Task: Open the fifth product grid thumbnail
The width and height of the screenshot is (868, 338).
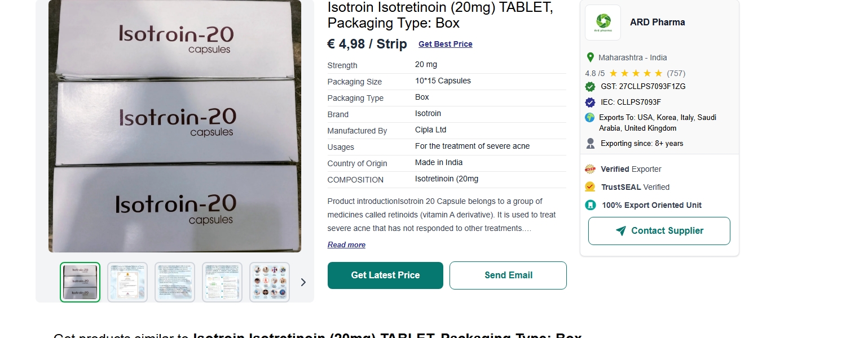Action: coord(270,282)
